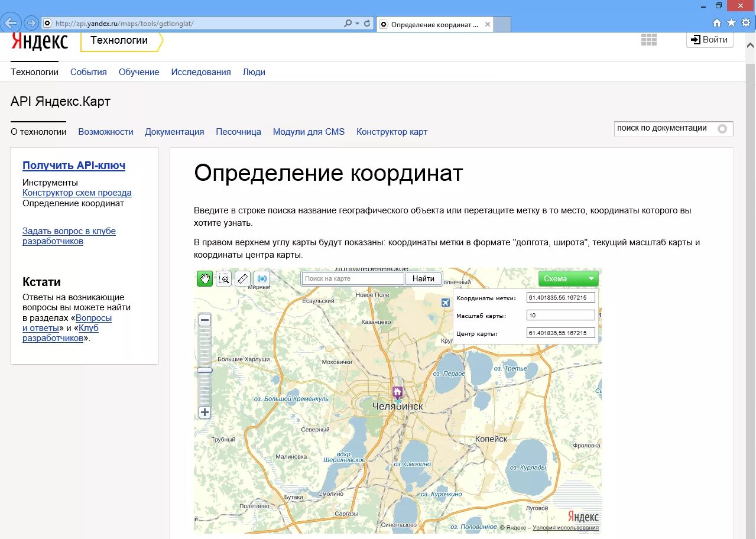Click the address bar search magnifier
The height and width of the screenshot is (539, 756).
coord(348,24)
